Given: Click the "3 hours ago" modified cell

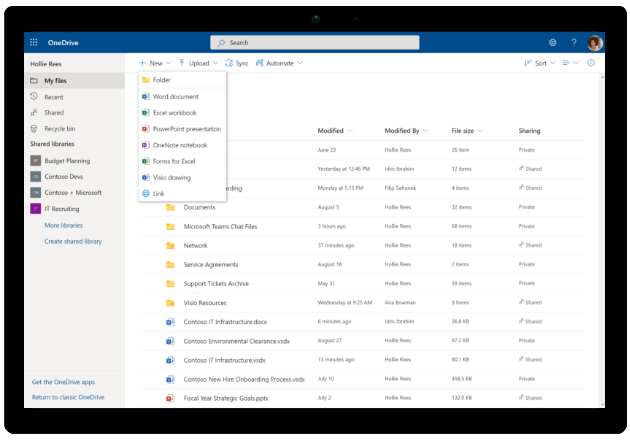Looking at the screenshot, I should pyautogui.click(x=331, y=226).
